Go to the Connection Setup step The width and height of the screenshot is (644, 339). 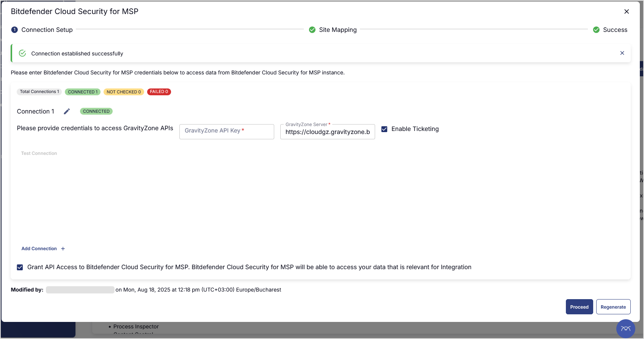point(42,30)
